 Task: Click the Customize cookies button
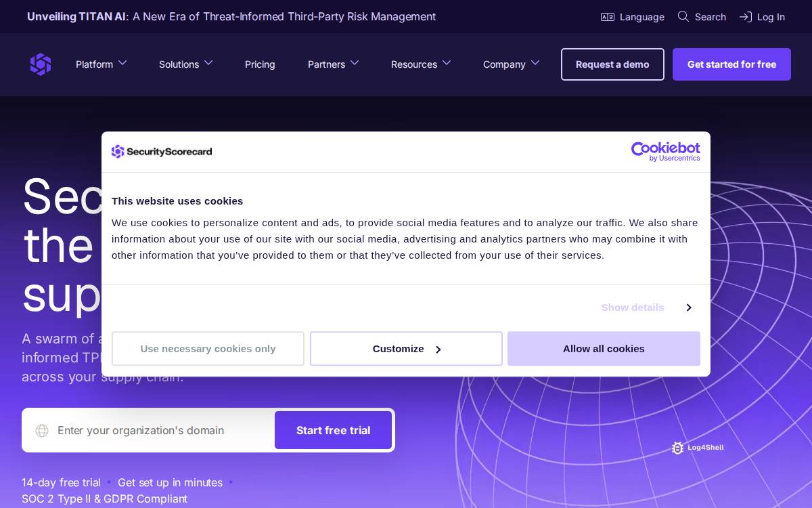tap(406, 349)
